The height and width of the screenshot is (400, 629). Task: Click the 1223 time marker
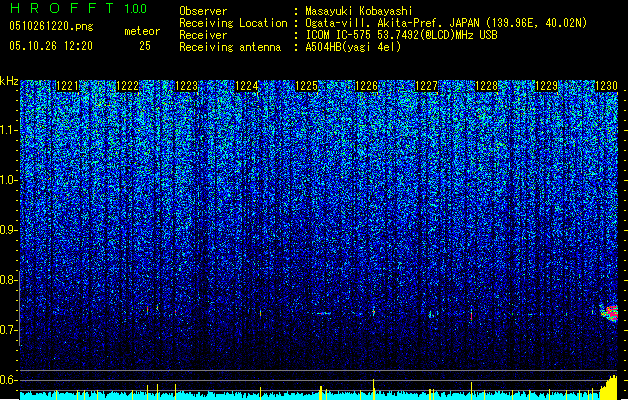tap(187, 86)
